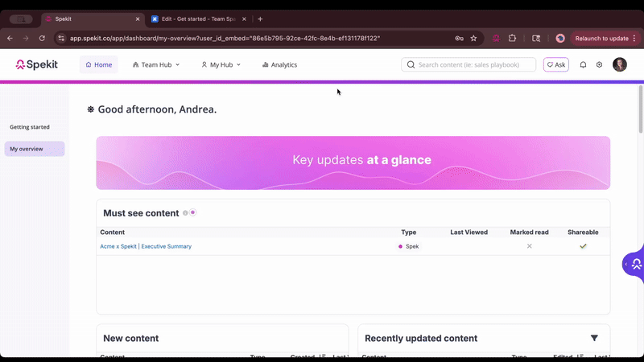Click the Spekit logo in header
This screenshot has width=644, height=362.
pos(37,64)
